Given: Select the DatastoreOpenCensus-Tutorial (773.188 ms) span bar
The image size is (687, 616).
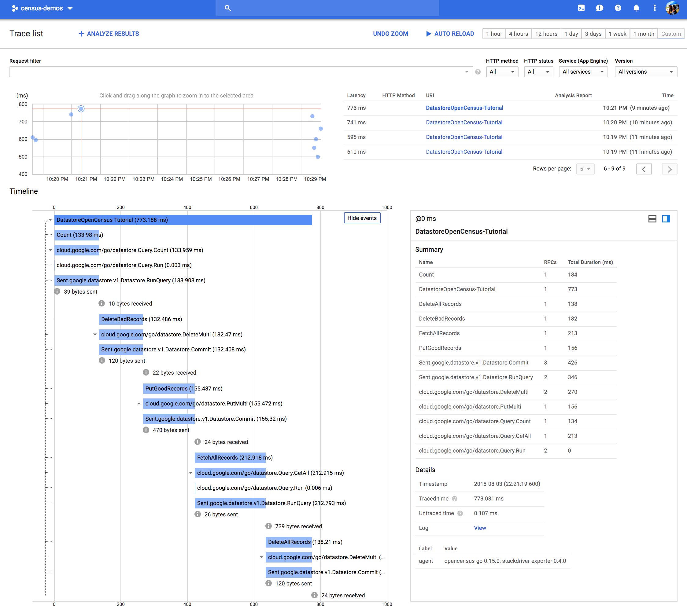Looking at the screenshot, I should [183, 220].
